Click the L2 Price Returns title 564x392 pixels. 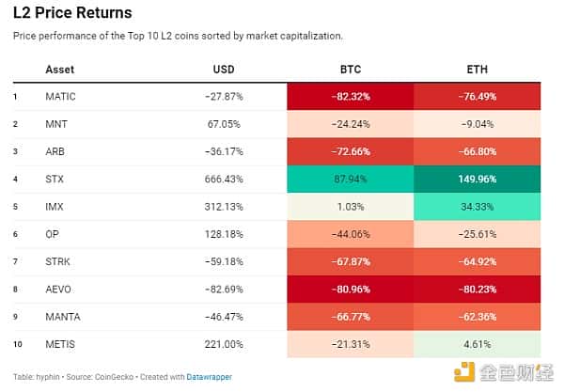coord(72,14)
